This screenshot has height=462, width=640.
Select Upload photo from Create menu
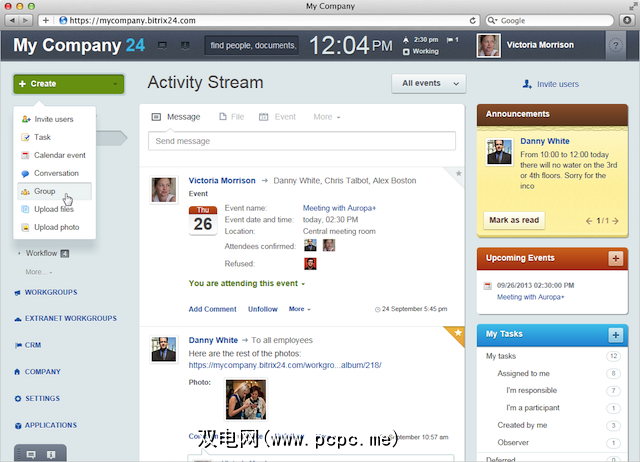(x=57, y=227)
